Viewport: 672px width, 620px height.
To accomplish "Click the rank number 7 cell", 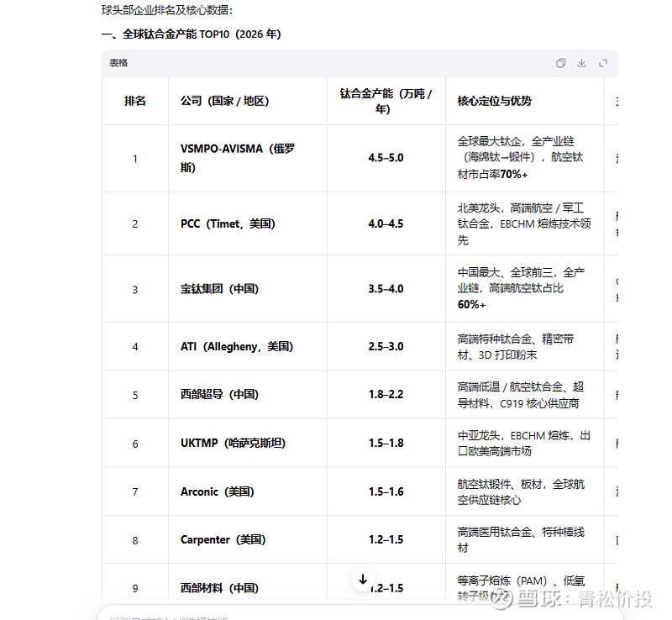I will 135,491.
